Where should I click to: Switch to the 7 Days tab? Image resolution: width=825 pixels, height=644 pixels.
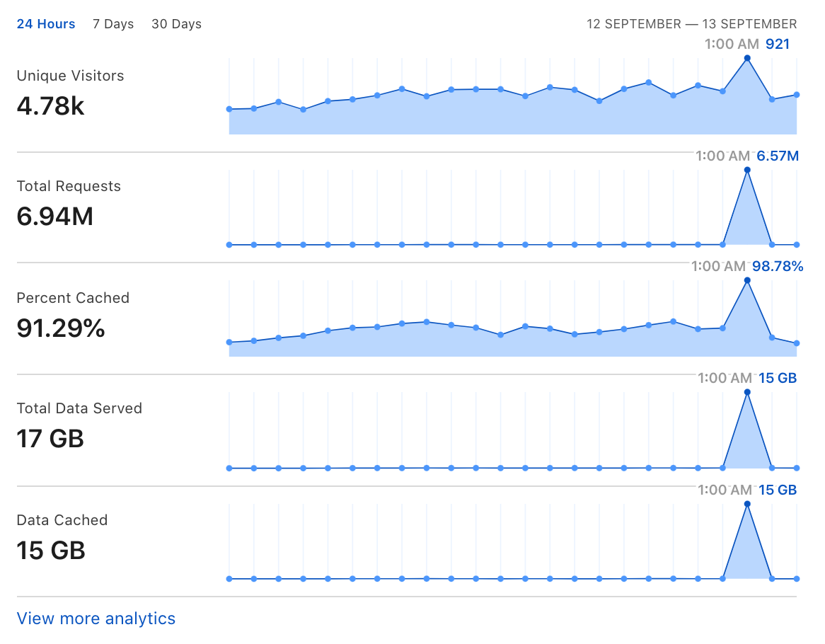pyautogui.click(x=113, y=24)
